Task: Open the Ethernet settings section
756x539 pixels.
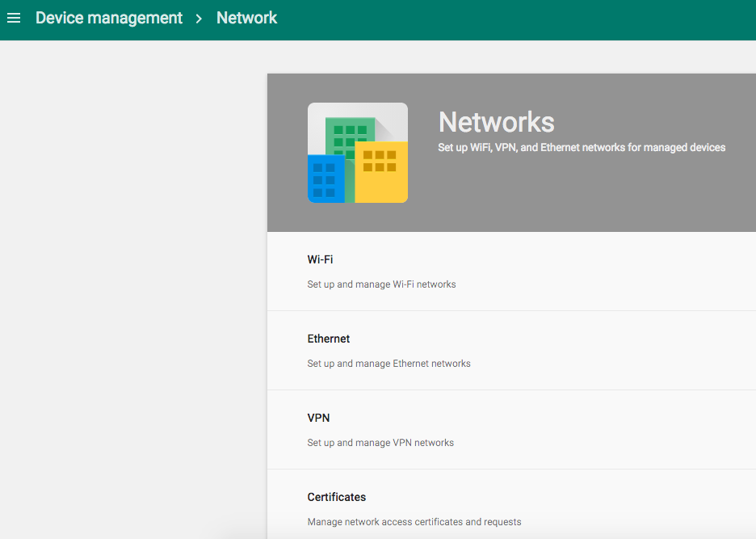Action: [x=511, y=351]
